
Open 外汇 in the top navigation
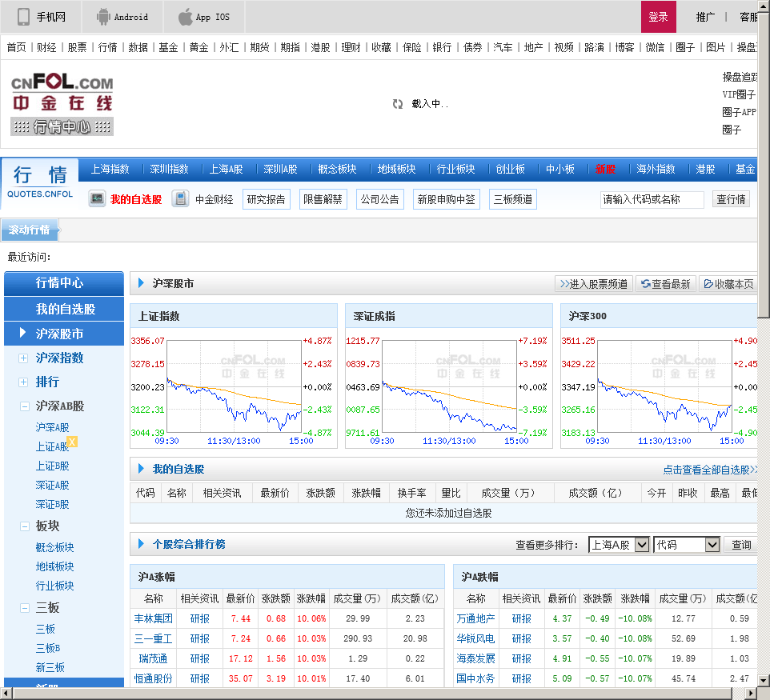click(x=230, y=47)
